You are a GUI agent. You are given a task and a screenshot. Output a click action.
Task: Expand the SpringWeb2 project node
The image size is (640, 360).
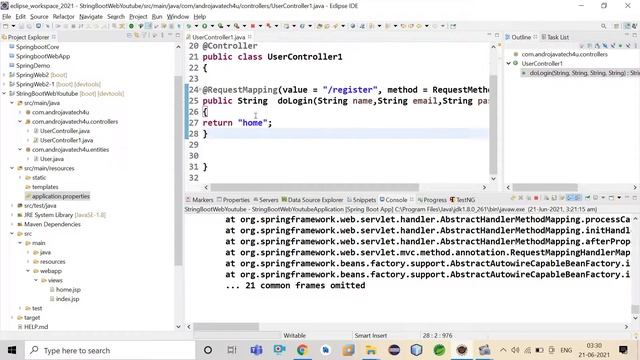(x=4, y=75)
